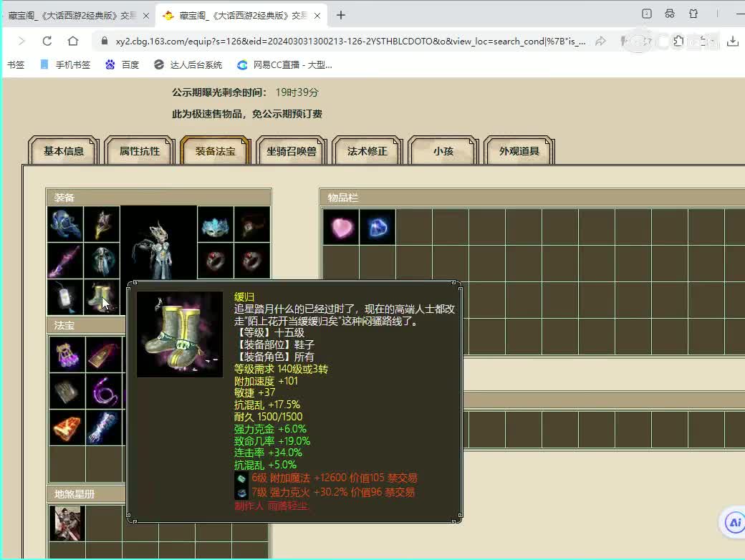Select the warrior card in 地煞星册

[x=67, y=523]
